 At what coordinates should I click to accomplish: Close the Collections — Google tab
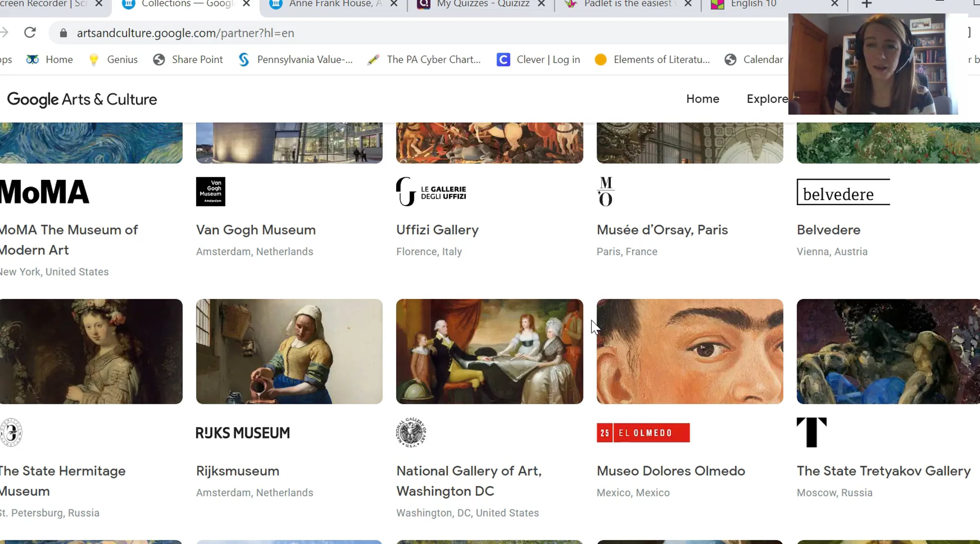pos(246,4)
